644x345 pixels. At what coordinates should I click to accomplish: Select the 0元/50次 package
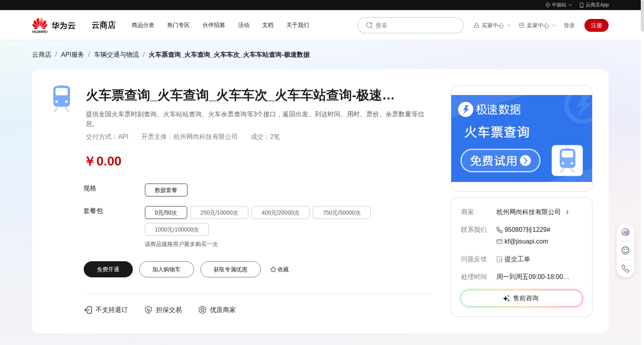(166, 213)
